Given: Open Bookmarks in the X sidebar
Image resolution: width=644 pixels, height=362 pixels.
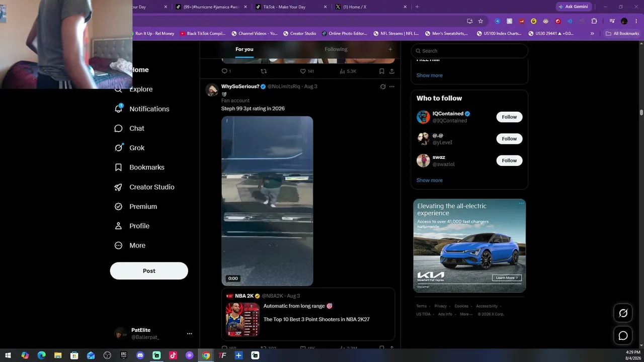Looking at the screenshot, I should [x=139, y=167].
